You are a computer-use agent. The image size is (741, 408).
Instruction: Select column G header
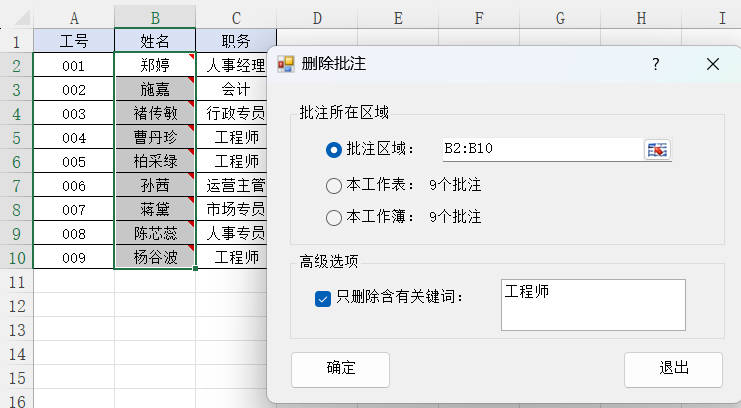click(559, 17)
